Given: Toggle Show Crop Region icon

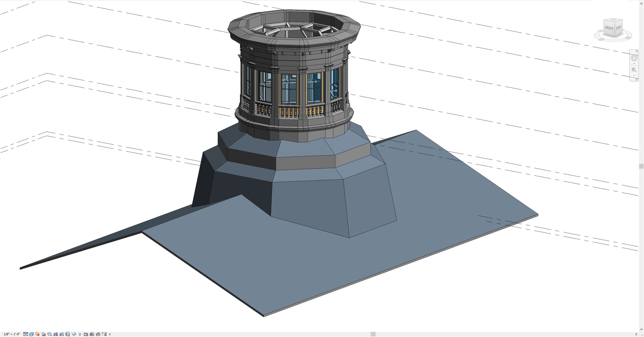Looking at the screenshot, I should (62, 334).
